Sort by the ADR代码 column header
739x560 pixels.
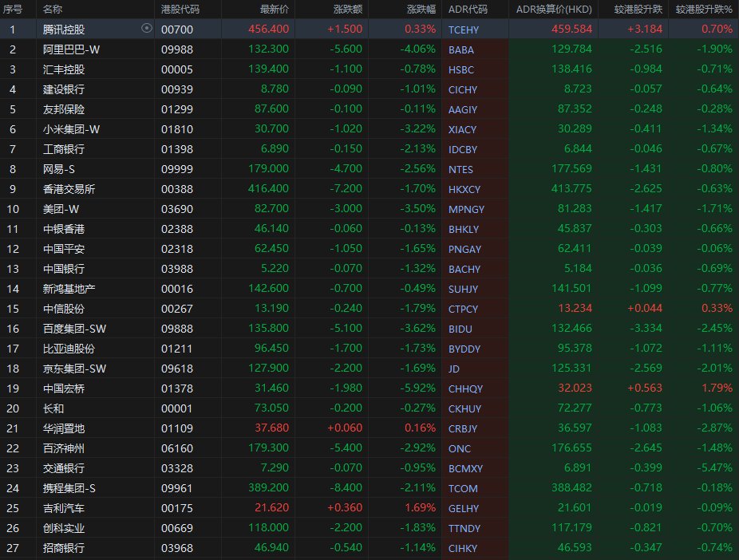[x=468, y=9]
